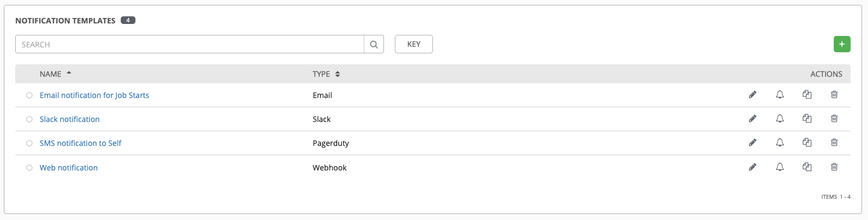
Task: Click the search magnifier icon
Action: point(374,45)
